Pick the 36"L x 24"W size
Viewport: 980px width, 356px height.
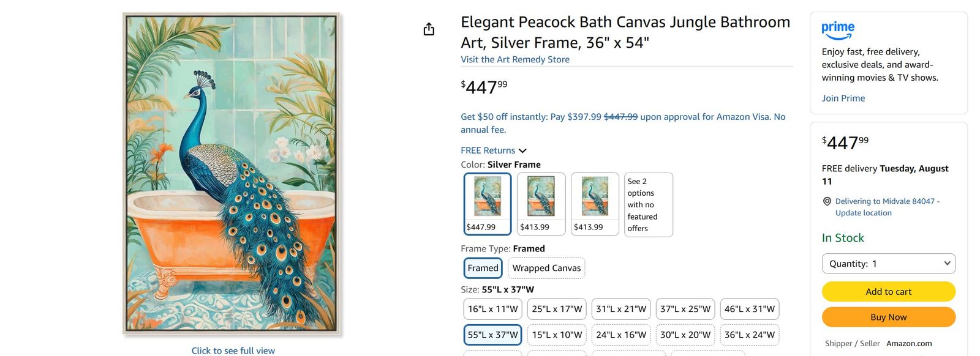pos(750,335)
